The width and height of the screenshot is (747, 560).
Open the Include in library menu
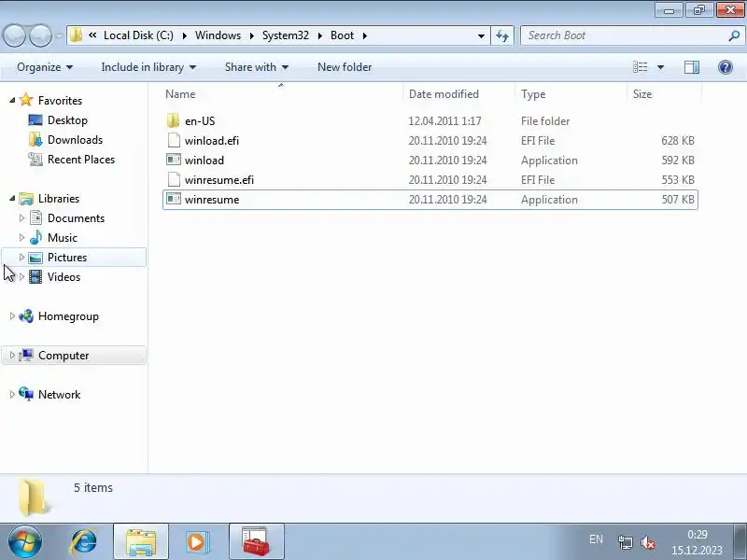click(148, 67)
